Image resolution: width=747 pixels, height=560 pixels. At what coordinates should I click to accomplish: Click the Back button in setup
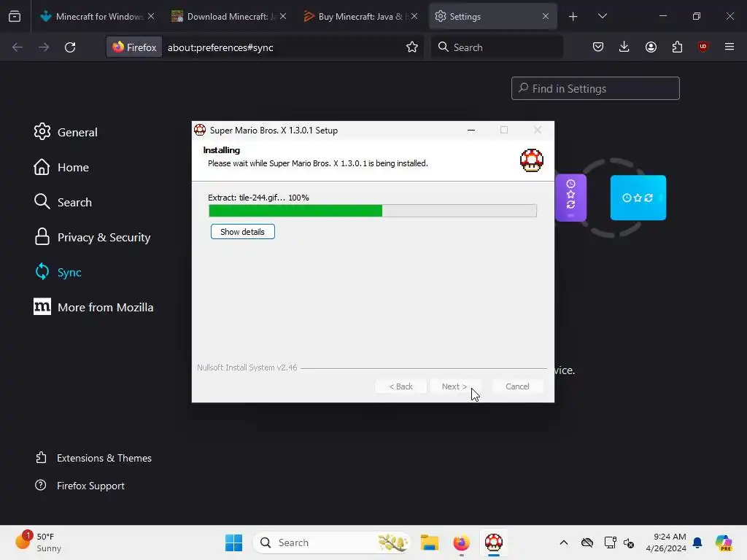tap(400, 386)
